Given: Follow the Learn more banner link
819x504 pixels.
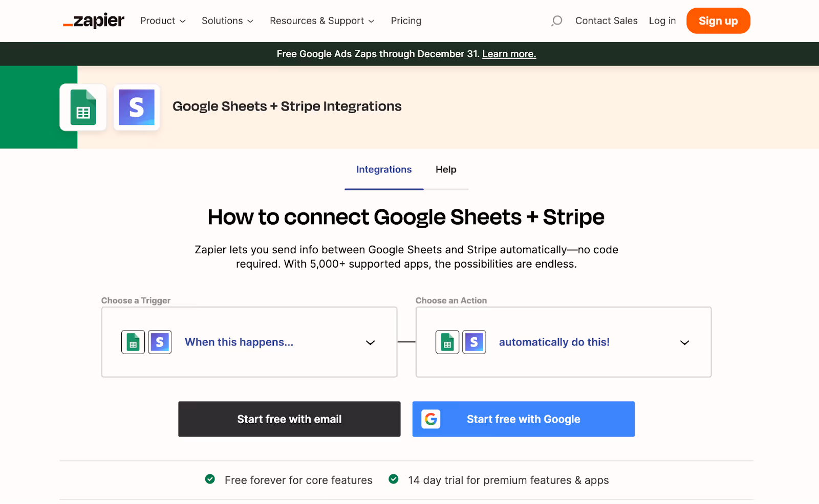Looking at the screenshot, I should coord(509,54).
